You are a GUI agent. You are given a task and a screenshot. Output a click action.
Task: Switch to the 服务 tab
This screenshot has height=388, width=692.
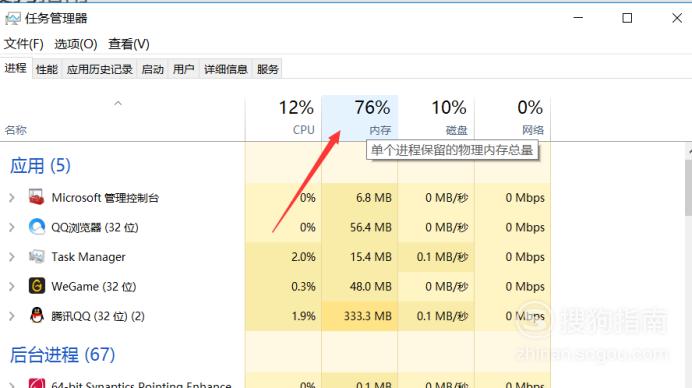click(x=267, y=69)
